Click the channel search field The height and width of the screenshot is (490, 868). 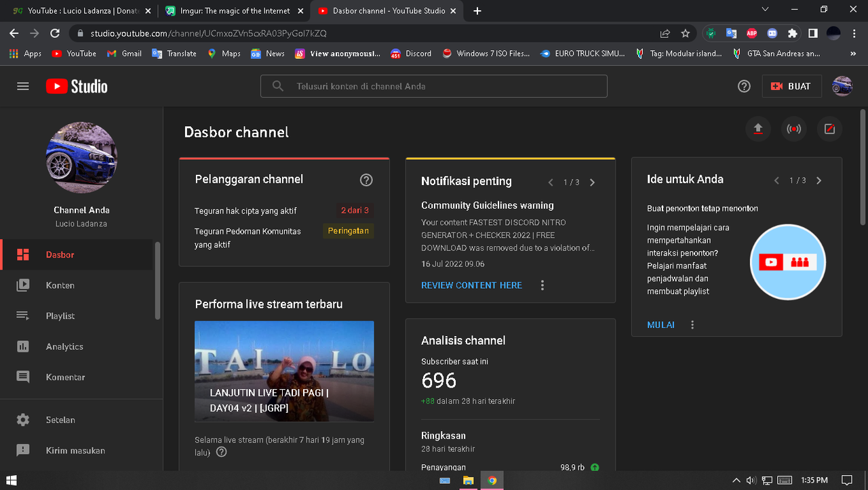click(434, 86)
